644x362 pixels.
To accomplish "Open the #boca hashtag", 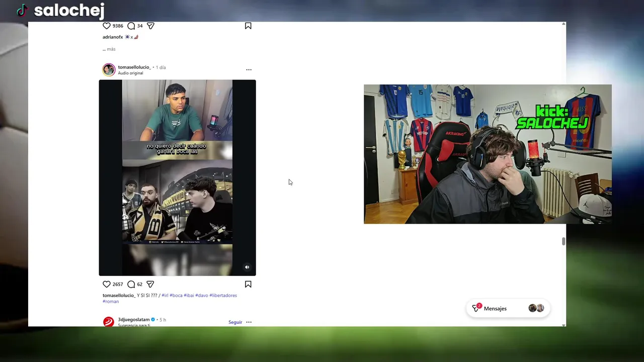I will click(176, 296).
